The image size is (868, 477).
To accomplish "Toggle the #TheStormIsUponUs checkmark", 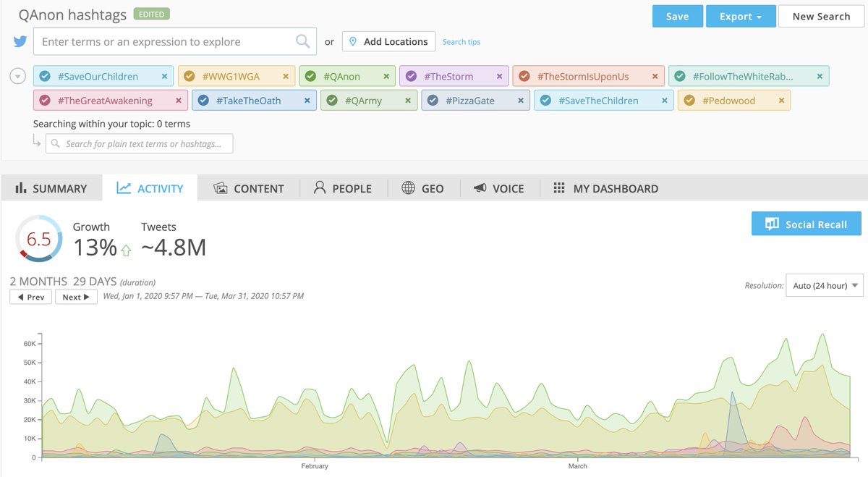I will 525,76.
